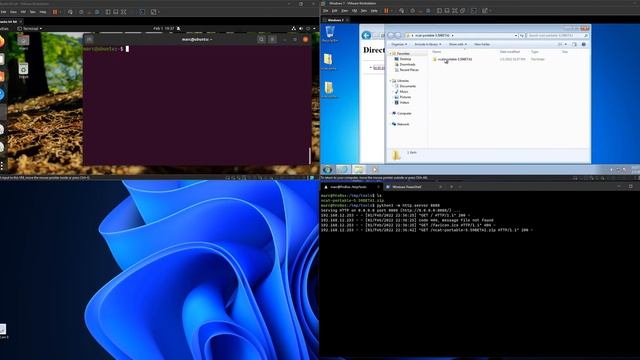Click media player icon on Windows 7 taskbar

[x=374, y=169]
